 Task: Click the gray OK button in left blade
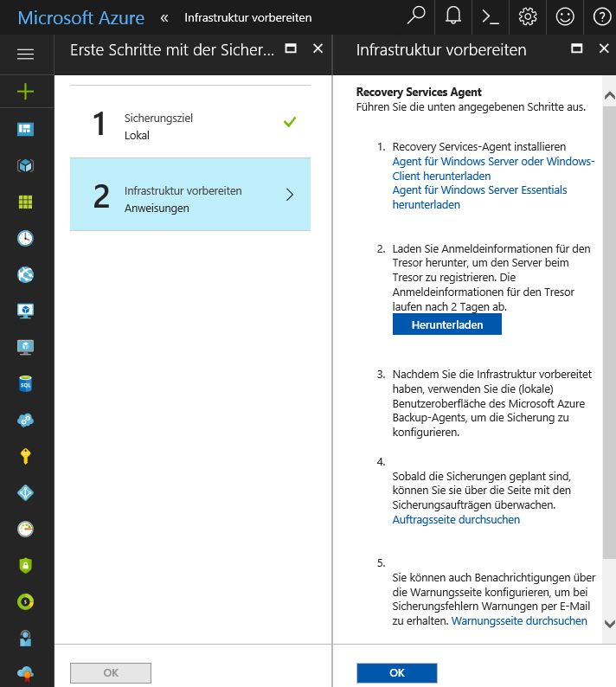pyautogui.click(x=111, y=673)
